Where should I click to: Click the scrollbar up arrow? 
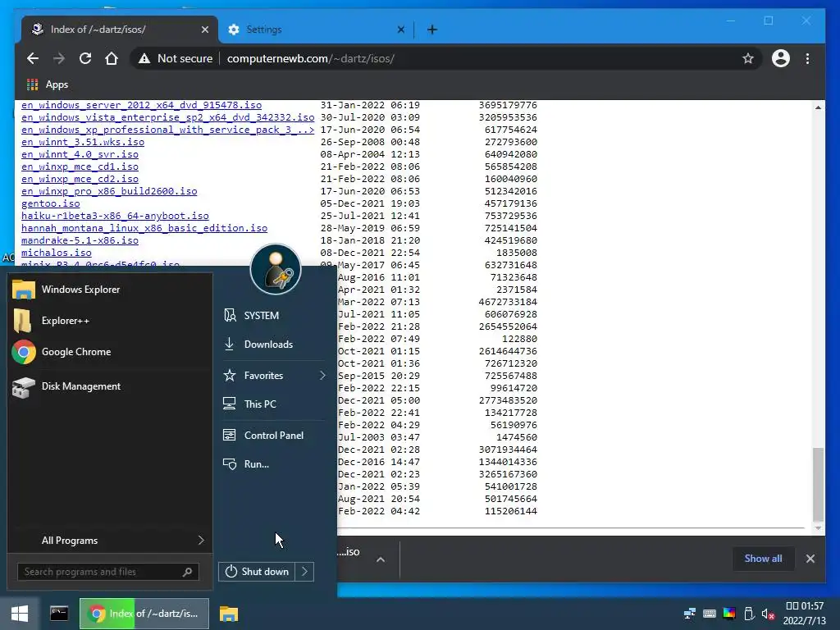coord(818,107)
